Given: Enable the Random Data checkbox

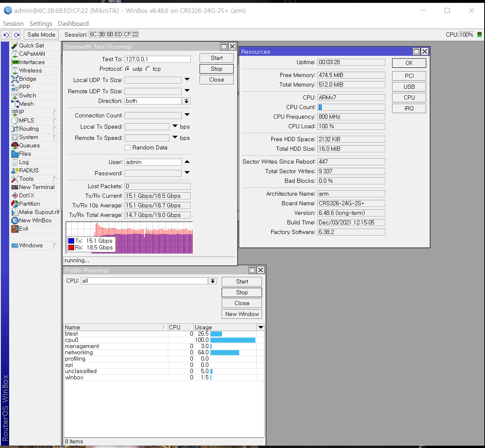Looking at the screenshot, I should [127, 148].
